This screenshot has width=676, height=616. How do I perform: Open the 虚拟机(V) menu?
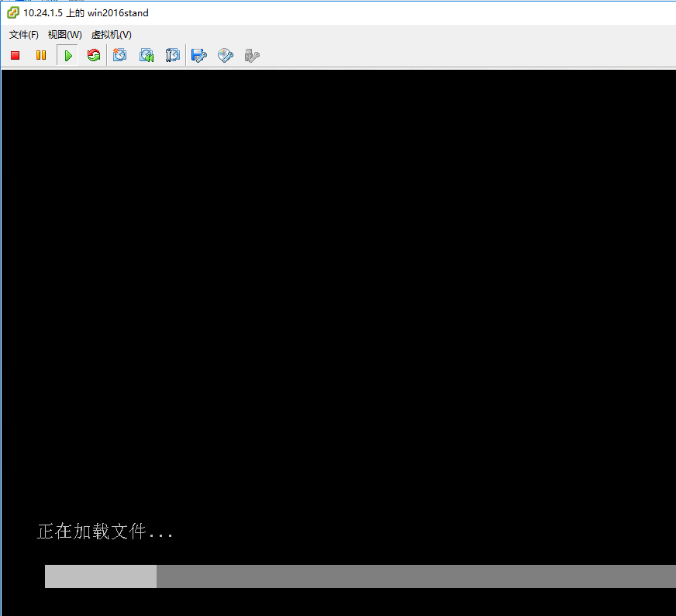coord(111,34)
